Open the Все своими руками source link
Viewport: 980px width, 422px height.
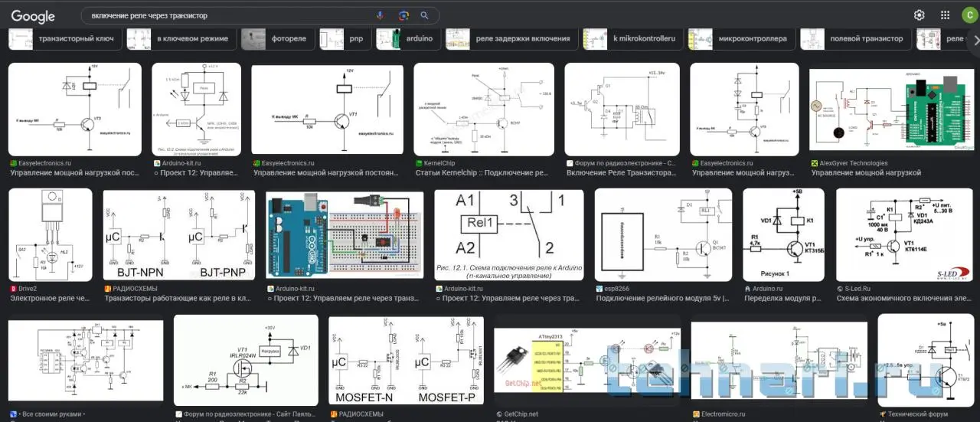(x=46, y=414)
